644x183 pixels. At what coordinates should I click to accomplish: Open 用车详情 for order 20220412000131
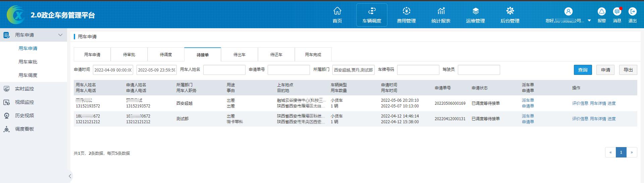click(x=598, y=119)
